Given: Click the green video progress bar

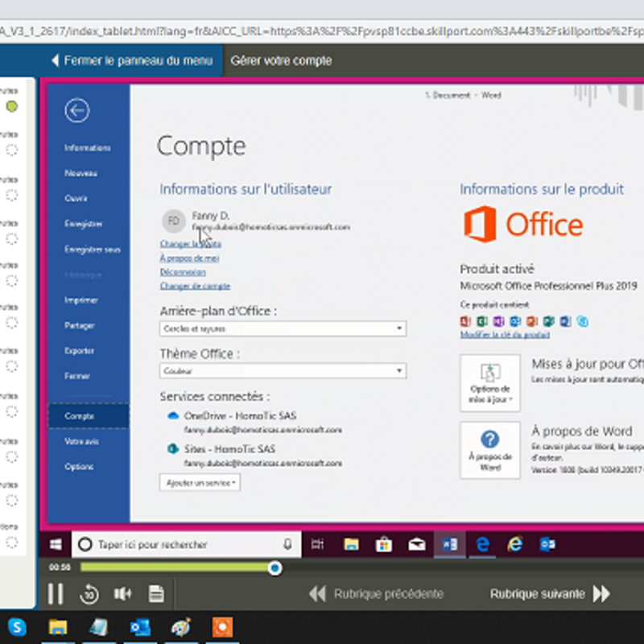Looking at the screenshot, I should point(174,568).
